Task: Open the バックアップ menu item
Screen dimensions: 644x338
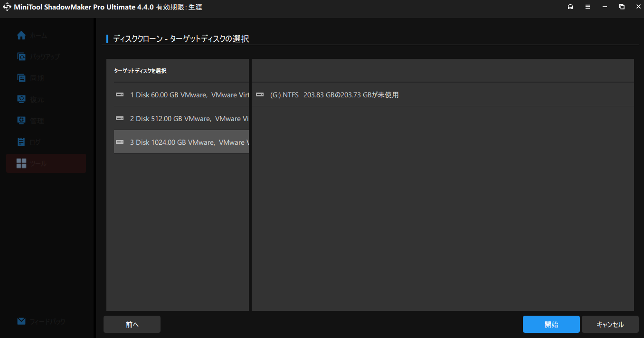Action: coord(45,57)
